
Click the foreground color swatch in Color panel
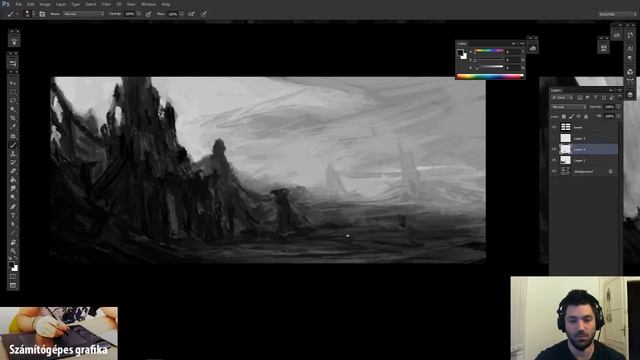[x=460, y=52]
